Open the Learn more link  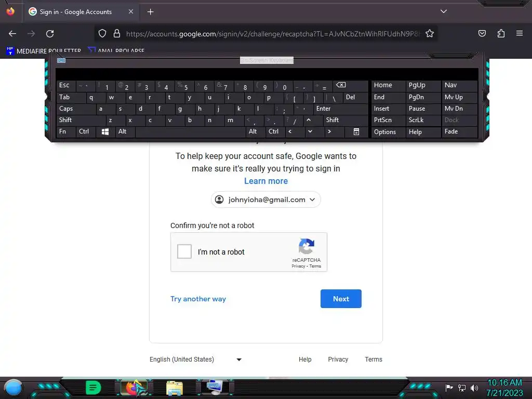tap(266, 181)
